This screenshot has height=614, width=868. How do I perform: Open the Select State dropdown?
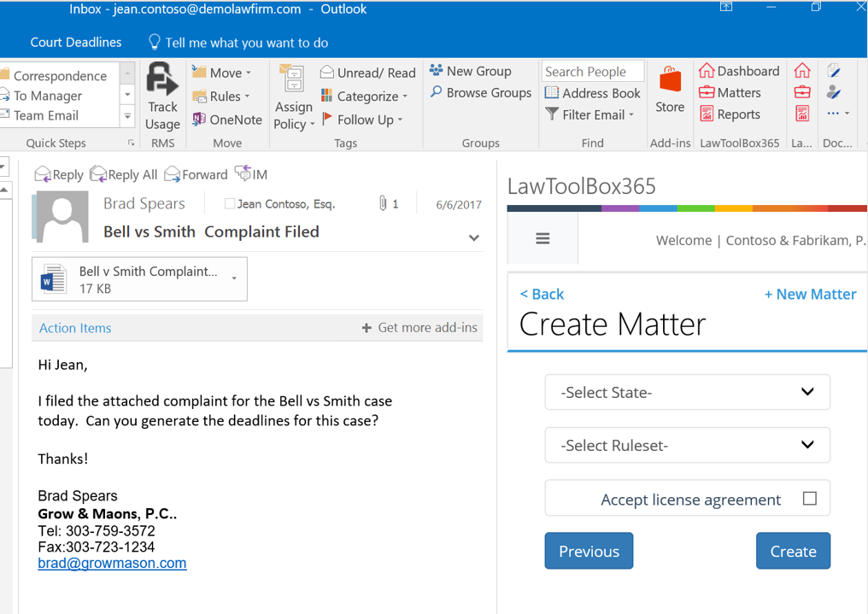pyautogui.click(x=687, y=392)
